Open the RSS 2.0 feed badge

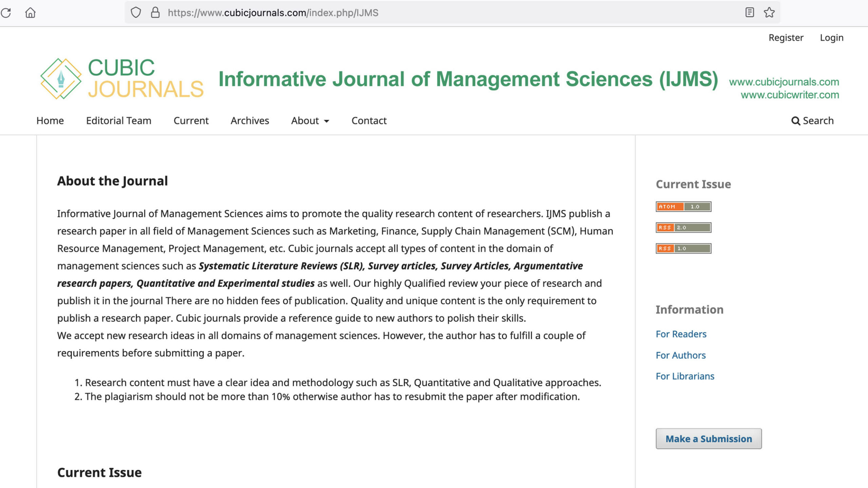click(683, 227)
